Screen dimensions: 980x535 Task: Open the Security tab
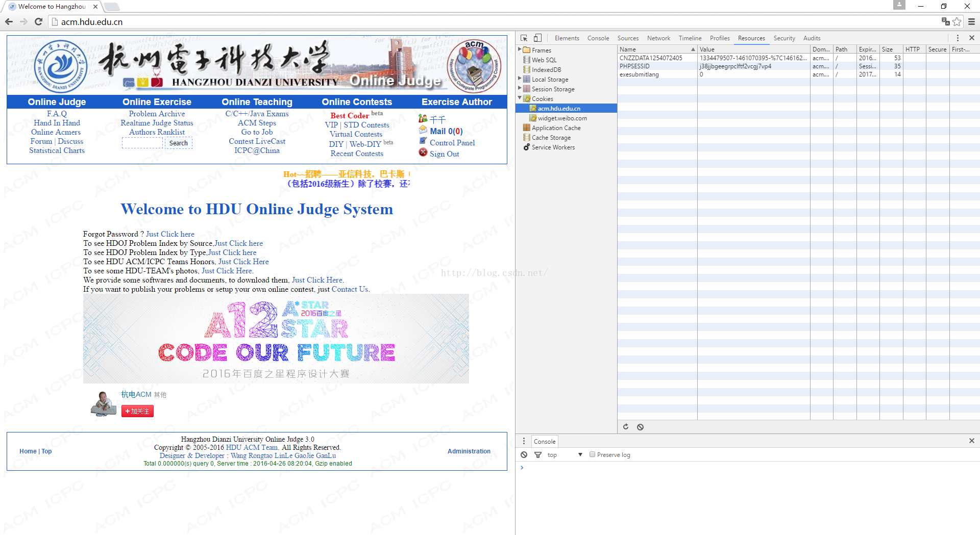(784, 38)
